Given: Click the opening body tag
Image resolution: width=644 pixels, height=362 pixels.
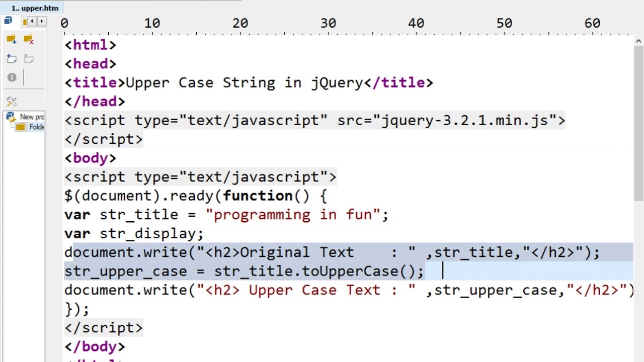Looking at the screenshot, I should tap(91, 158).
